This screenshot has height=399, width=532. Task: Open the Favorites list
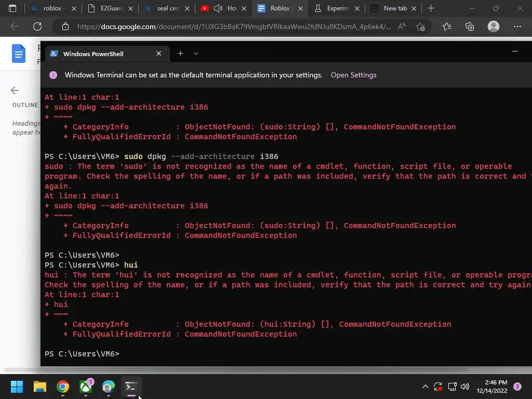coord(447,26)
